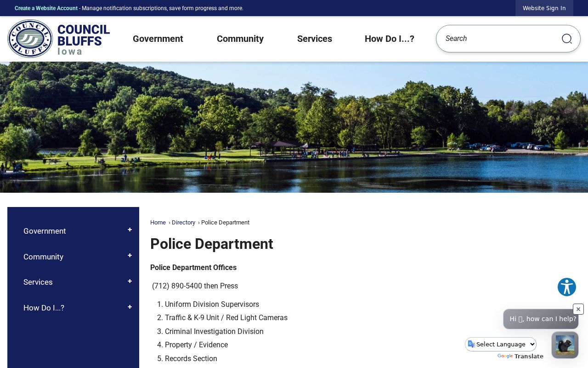This screenshot has width=588, height=368.
Task: Click the 'Records Section' text
Action: point(191,359)
